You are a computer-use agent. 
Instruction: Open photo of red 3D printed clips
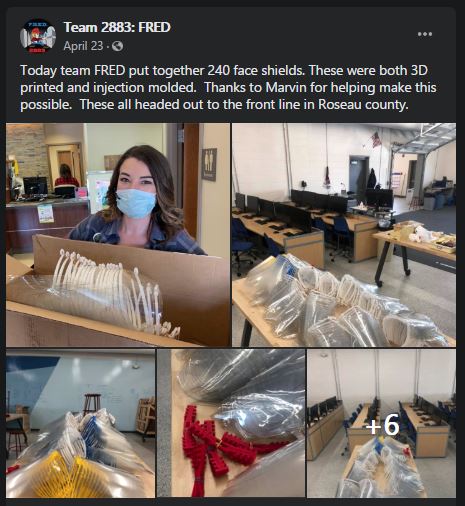tap(231, 423)
